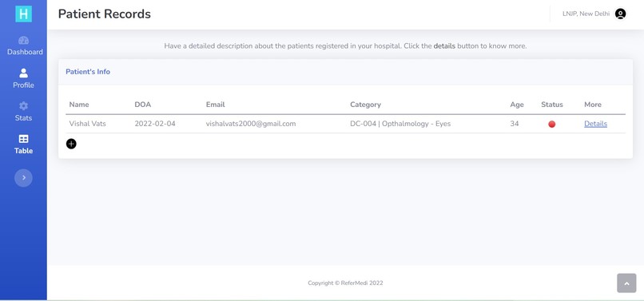644x301 pixels.
Task: Click the red status dot for Vishal Vats
Action: click(x=551, y=124)
